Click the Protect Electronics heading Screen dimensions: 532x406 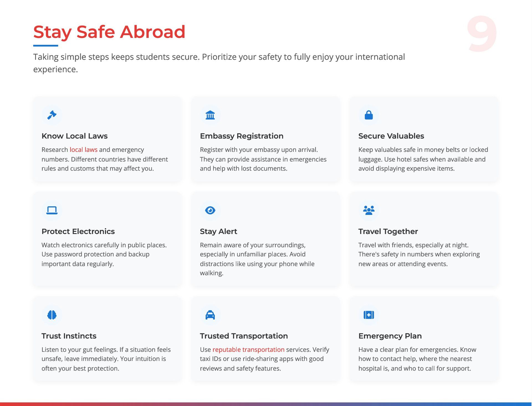78,232
